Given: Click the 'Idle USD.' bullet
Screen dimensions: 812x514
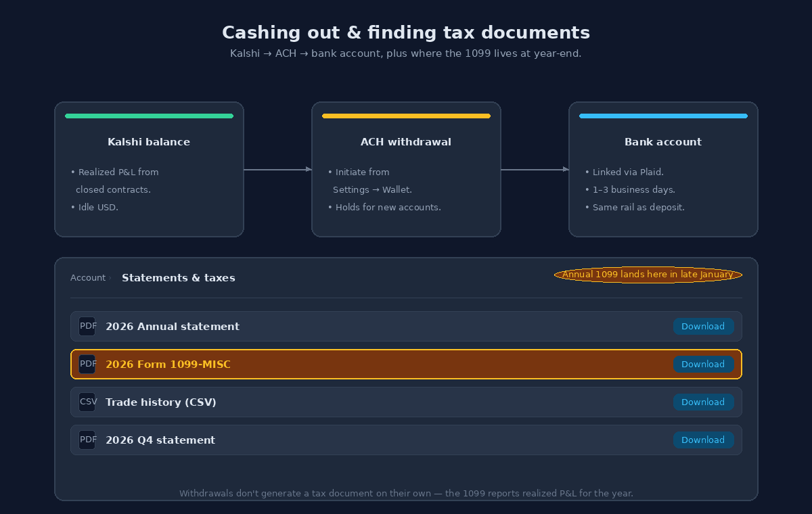Looking at the screenshot, I should (95, 208).
